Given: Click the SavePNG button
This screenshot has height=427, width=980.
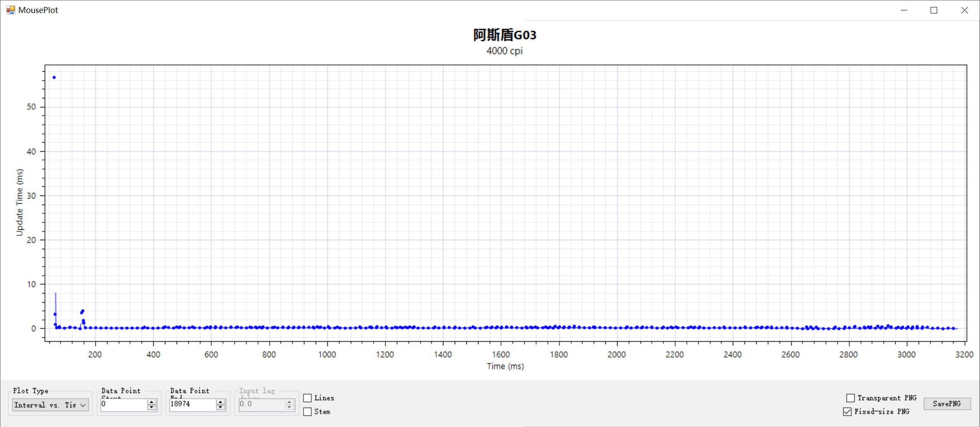Looking at the screenshot, I should pos(947,404).
